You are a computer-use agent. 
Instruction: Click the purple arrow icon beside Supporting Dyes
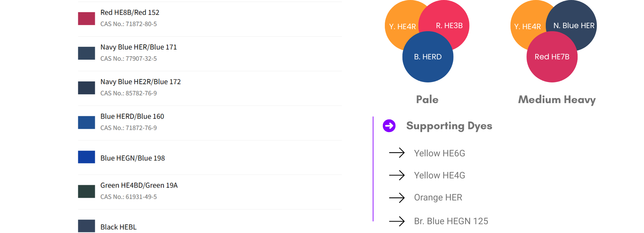point(389,126)
